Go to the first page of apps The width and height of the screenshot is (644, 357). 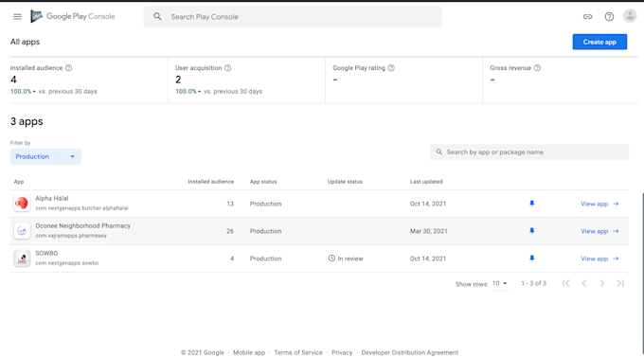pyautogui.click(x=566, y=283)
